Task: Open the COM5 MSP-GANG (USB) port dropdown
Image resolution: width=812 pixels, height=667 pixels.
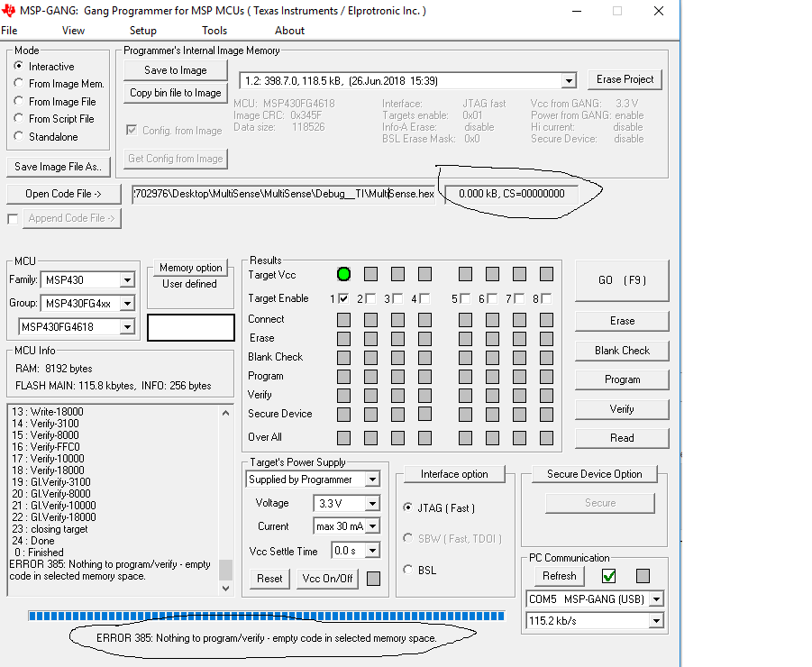Action: [x=656, y=599]
